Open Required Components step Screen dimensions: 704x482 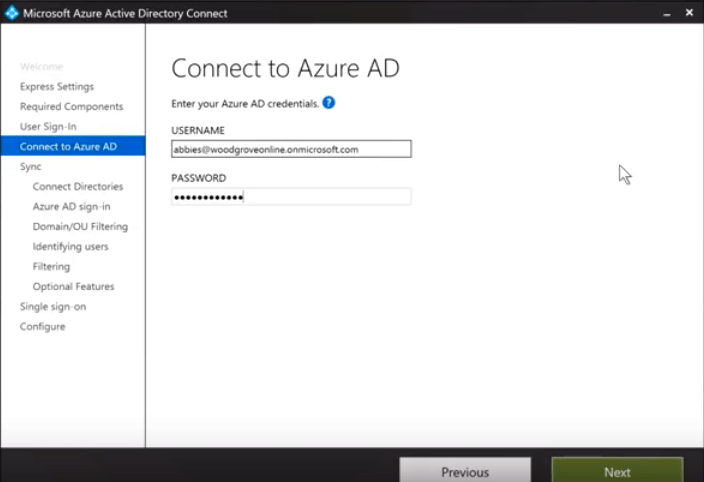(71, 106)
